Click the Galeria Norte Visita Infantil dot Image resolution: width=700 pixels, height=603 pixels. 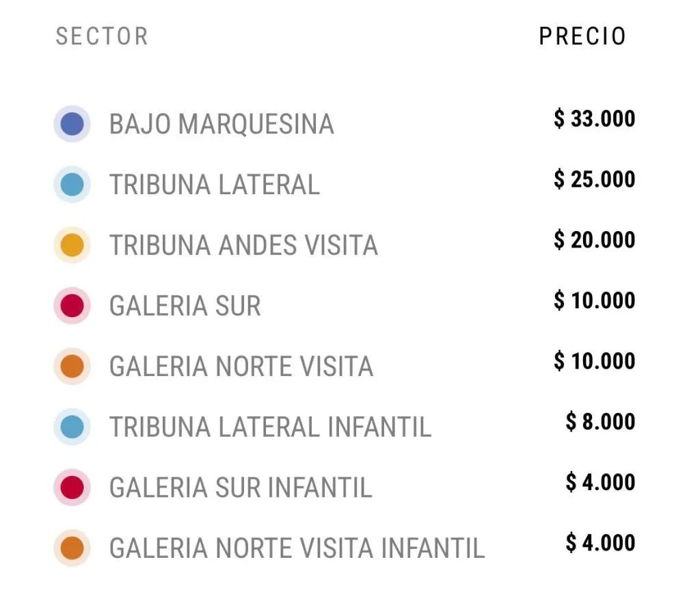pyautogui.click(x=72, y=548)
